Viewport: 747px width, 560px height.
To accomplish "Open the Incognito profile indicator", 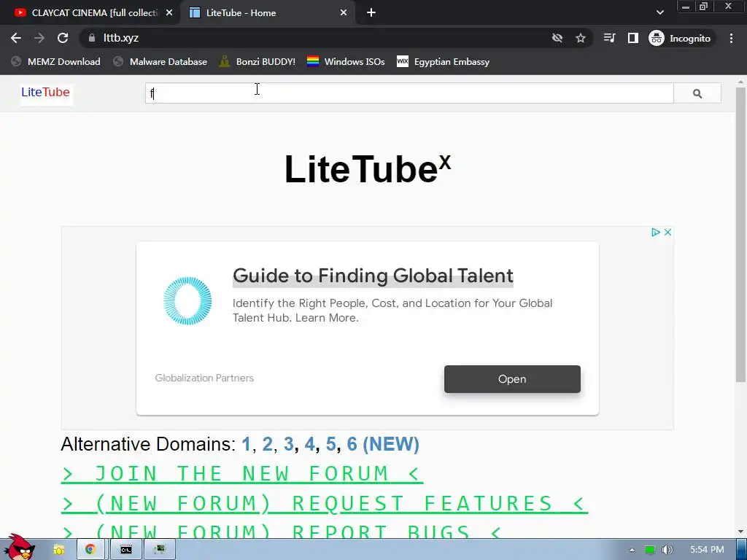I will (x=681, y=38).
